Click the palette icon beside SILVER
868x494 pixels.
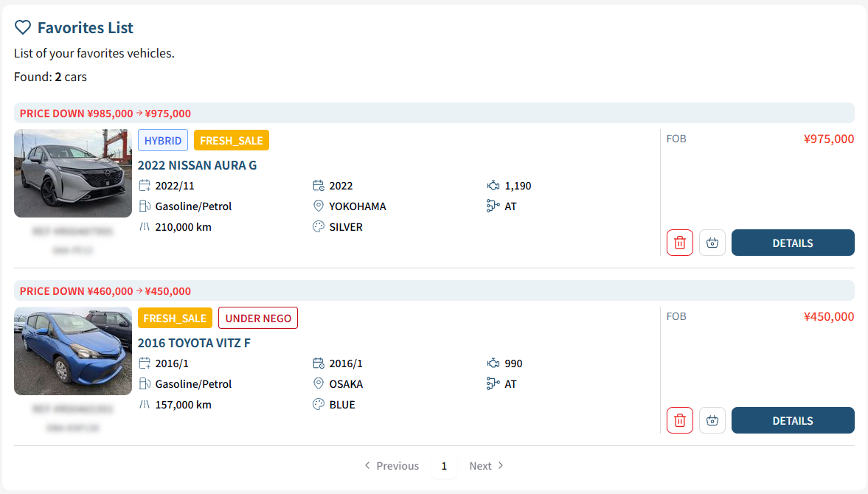point(319,226)
